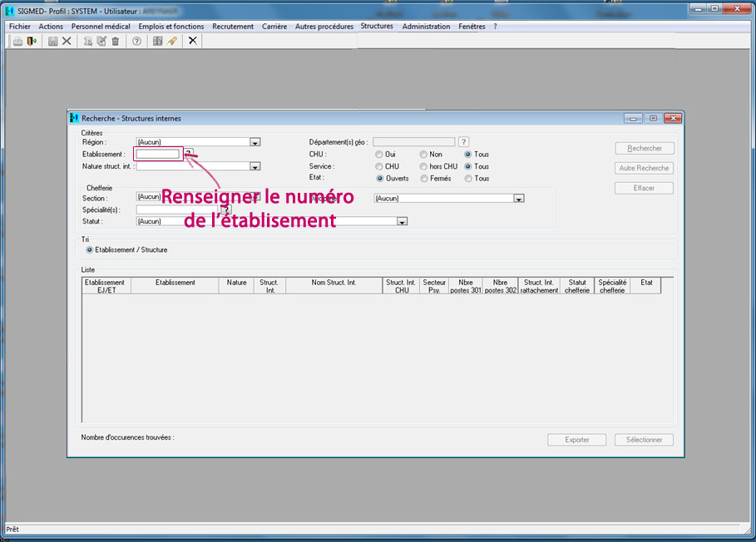Select Etat Fermés radio button
This screenshot has width=756, height=542.
424,178
